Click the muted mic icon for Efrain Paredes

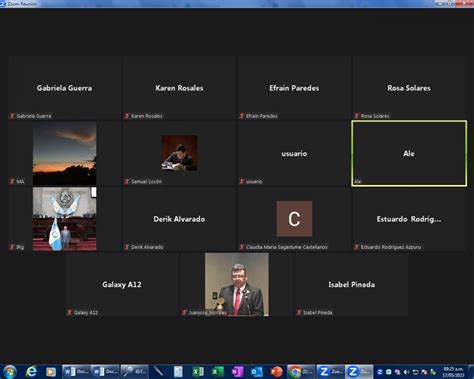click(242, 116)
